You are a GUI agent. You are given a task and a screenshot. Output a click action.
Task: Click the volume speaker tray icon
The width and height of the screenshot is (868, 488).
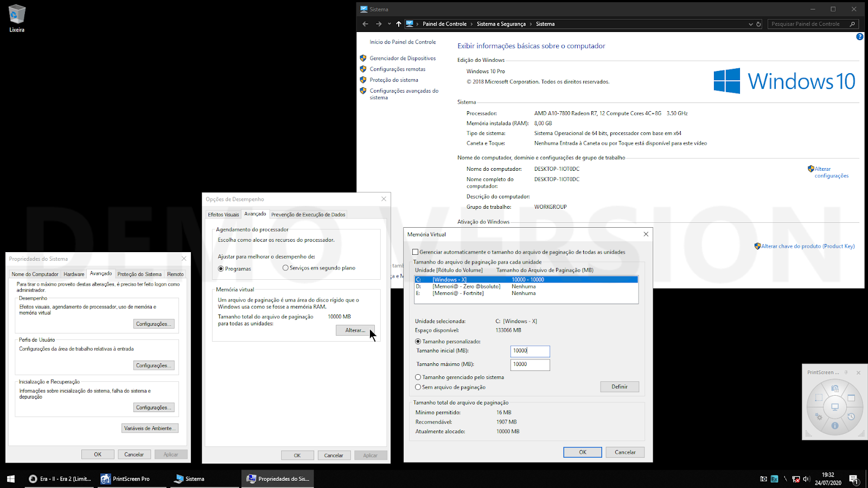coord(806,479)
